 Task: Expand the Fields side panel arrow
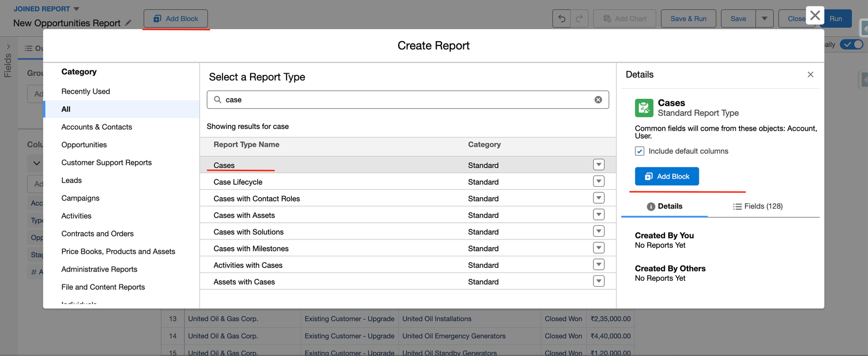pos(8,47)
